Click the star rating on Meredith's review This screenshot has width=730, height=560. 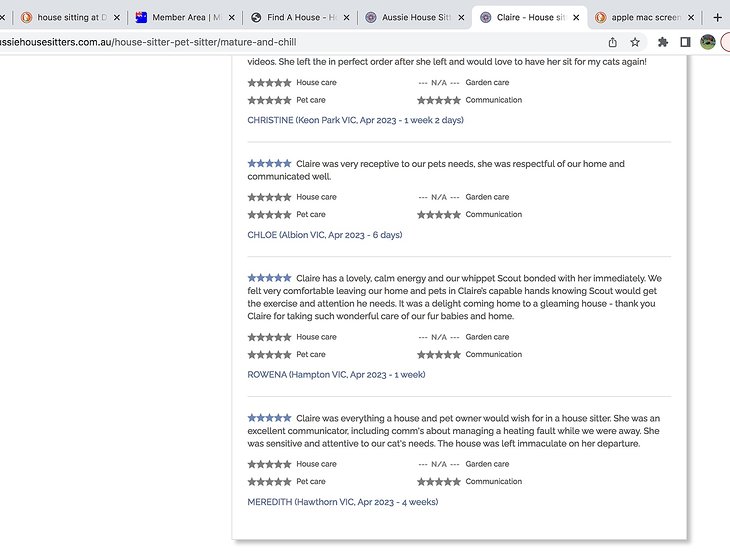(x=269, y=417)
